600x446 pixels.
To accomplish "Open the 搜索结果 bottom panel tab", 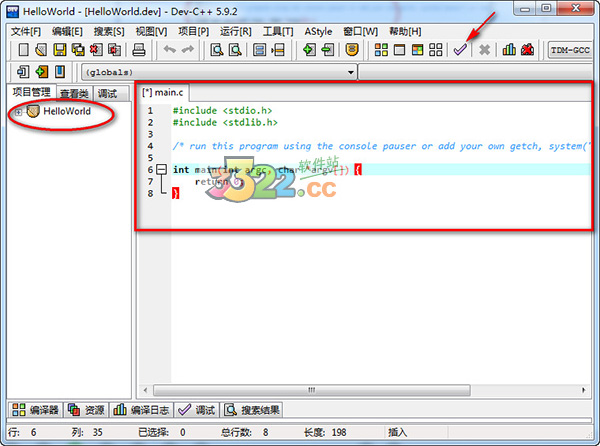I will 252,410.
